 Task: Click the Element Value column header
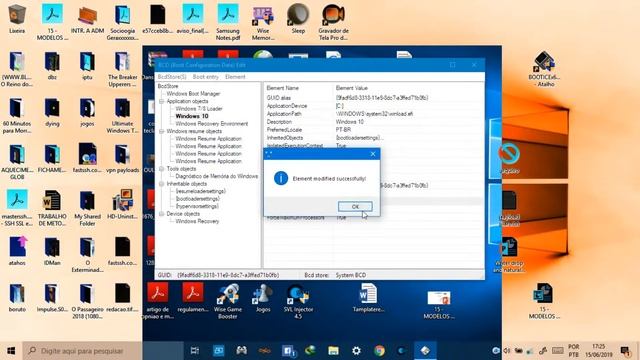tap(351, 88)
